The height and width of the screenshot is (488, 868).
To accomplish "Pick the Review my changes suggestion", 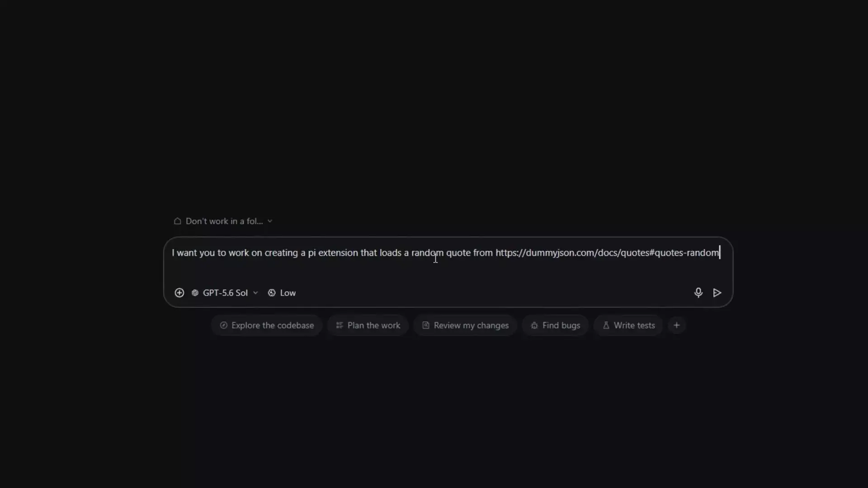I will click(x=465, y=325).
